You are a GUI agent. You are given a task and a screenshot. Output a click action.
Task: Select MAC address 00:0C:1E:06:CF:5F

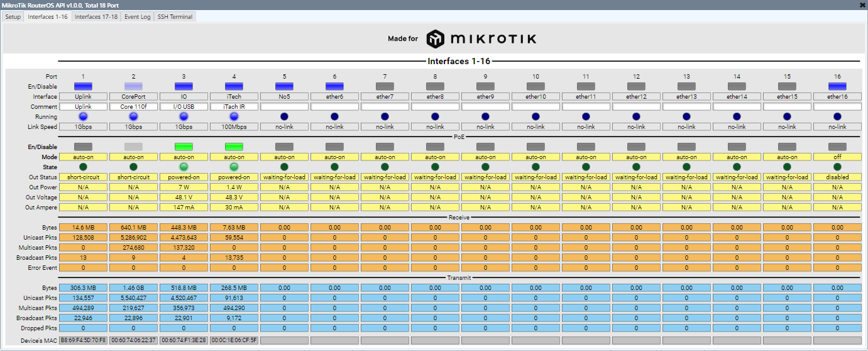234,340
